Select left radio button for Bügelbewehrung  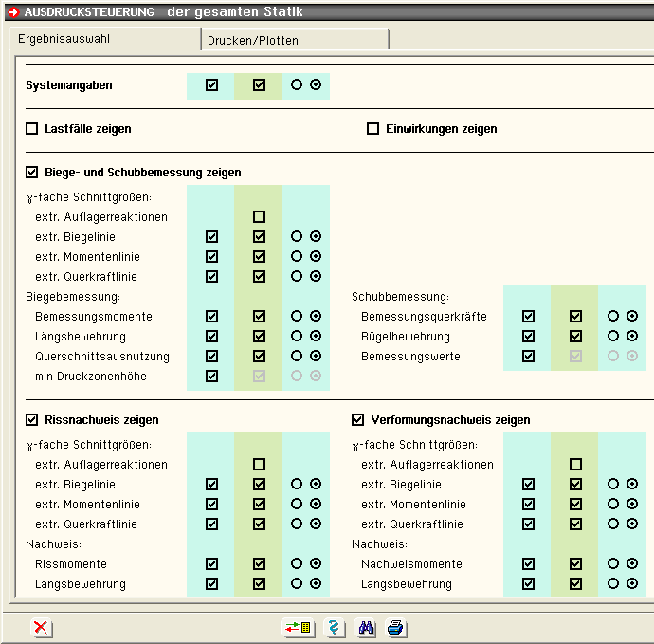point(613,337)
